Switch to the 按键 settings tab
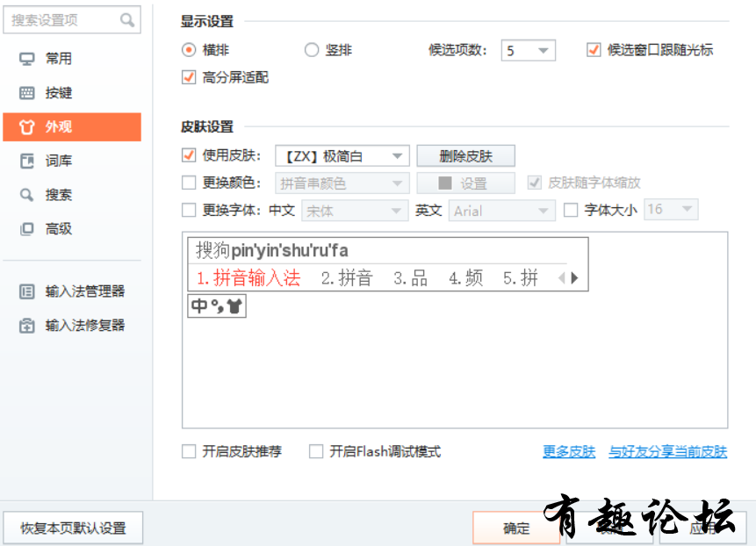This screenshot has height=546, width=756. (x=72, y=93)
